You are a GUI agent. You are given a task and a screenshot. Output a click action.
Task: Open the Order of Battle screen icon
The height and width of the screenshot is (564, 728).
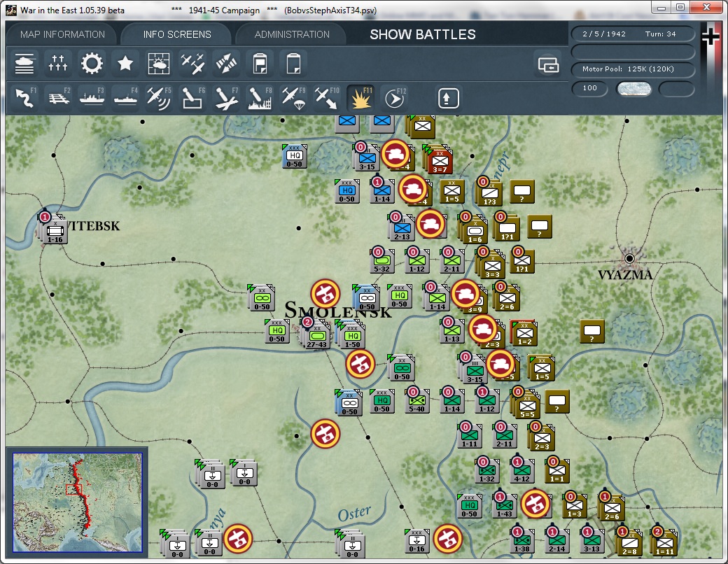click(24, 64)
